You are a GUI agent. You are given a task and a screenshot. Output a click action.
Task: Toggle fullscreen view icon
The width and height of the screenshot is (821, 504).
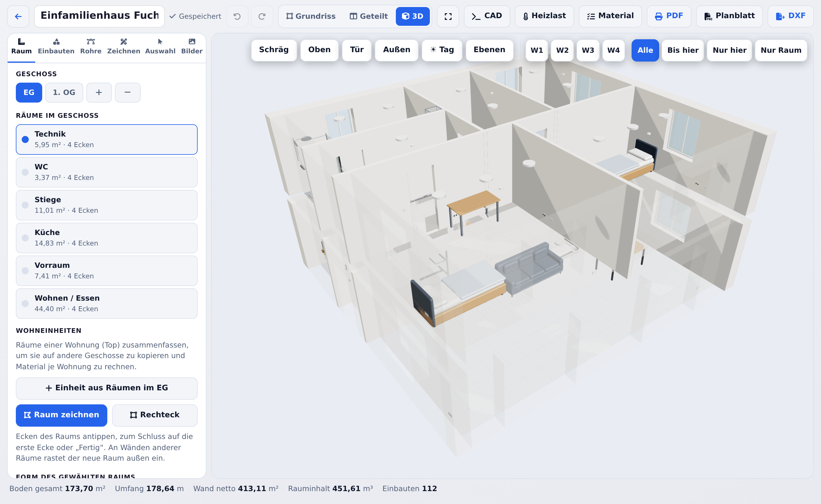coord(448,16)
